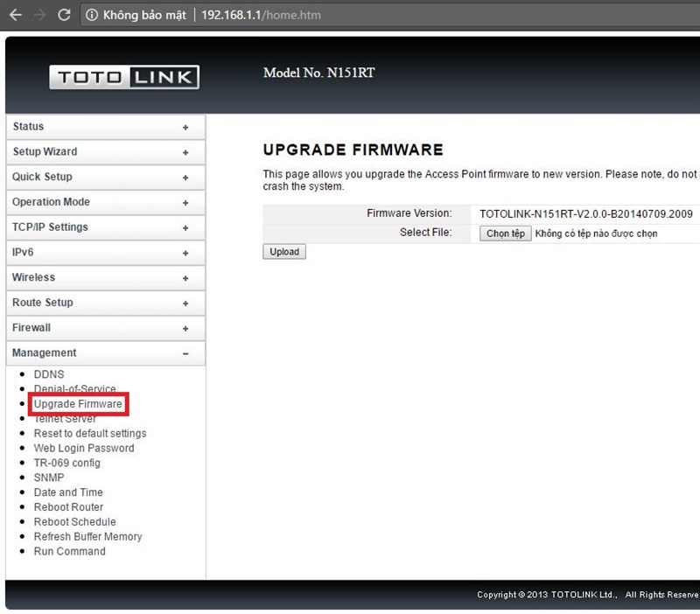Open Reset to default settings
Image resolution: width=700 pixels, height=614 pixels.
90,433
